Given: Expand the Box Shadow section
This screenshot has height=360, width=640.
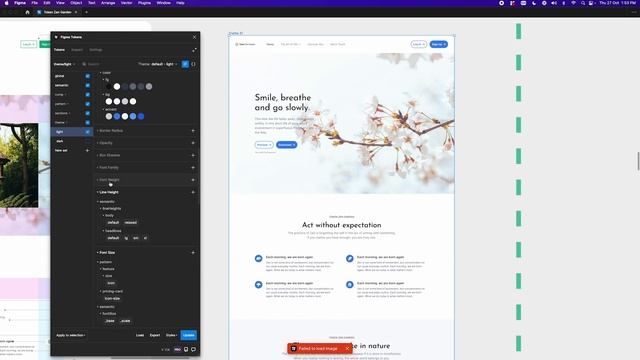Looking at the screenshot, I should click(109, 155).
